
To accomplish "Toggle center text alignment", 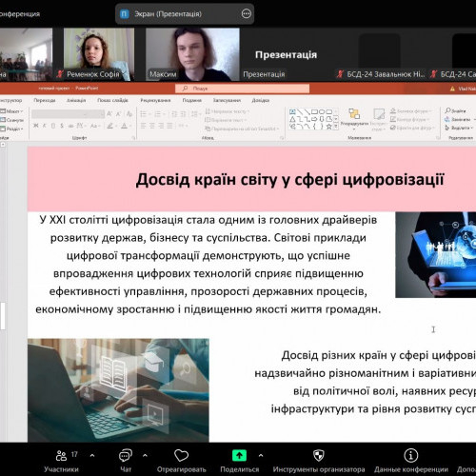I will coord(152,126).
